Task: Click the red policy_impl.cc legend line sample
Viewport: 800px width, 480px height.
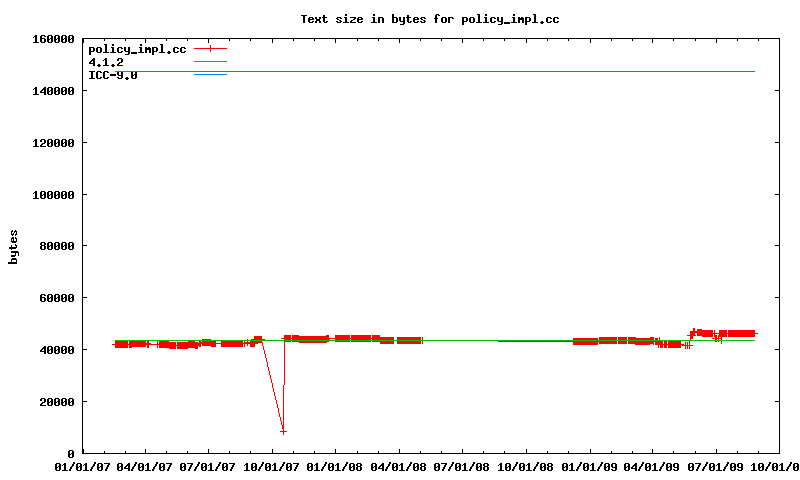Action: [x=210, y=48]
